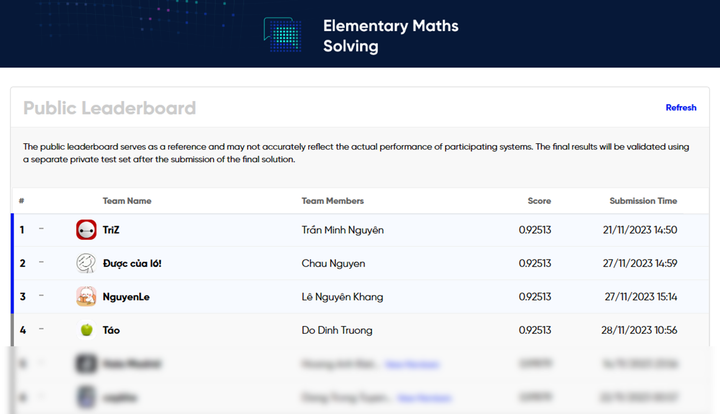Open the Được của ló! team avatar
This screenshot has height=414, width=720.
pyautogui.click(x=86, y=263)
